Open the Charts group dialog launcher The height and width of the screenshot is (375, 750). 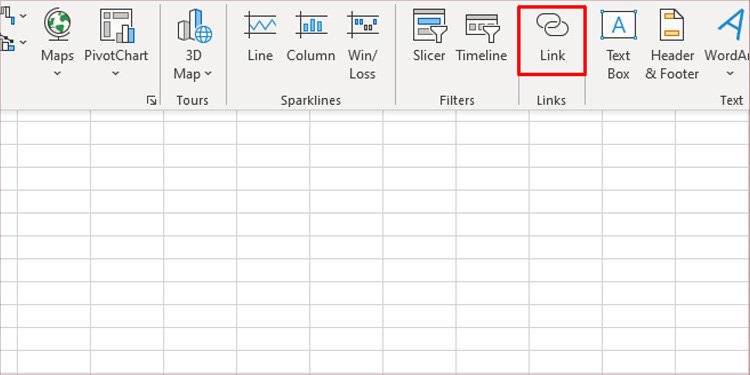pyautogui.click(x=152, y=100)
